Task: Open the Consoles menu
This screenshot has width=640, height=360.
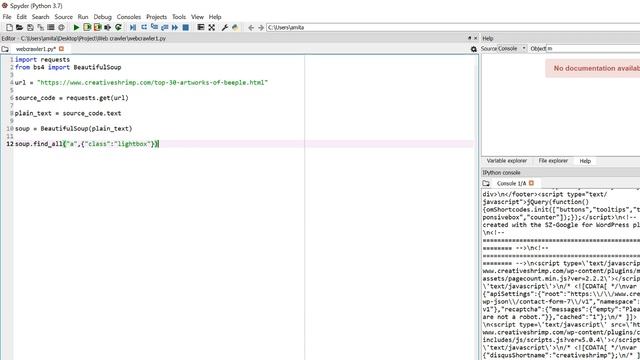Action: (129, 17)
